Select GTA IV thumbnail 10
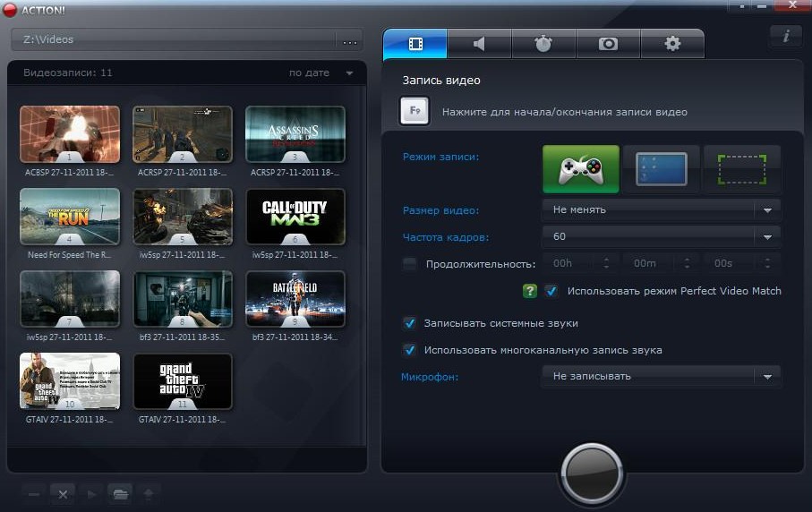 (70, 381)
